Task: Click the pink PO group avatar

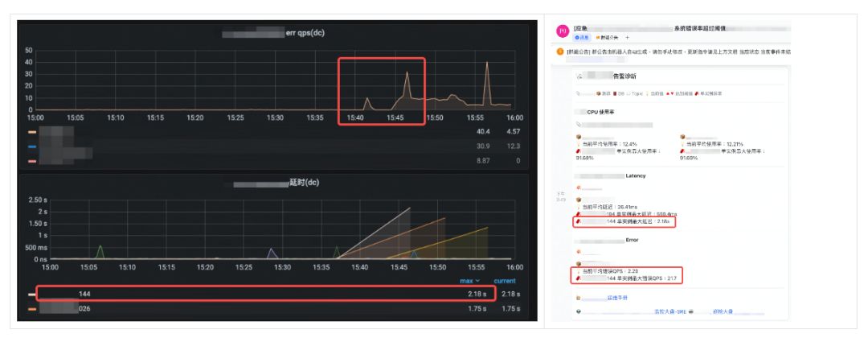Action: click(562, 31)
